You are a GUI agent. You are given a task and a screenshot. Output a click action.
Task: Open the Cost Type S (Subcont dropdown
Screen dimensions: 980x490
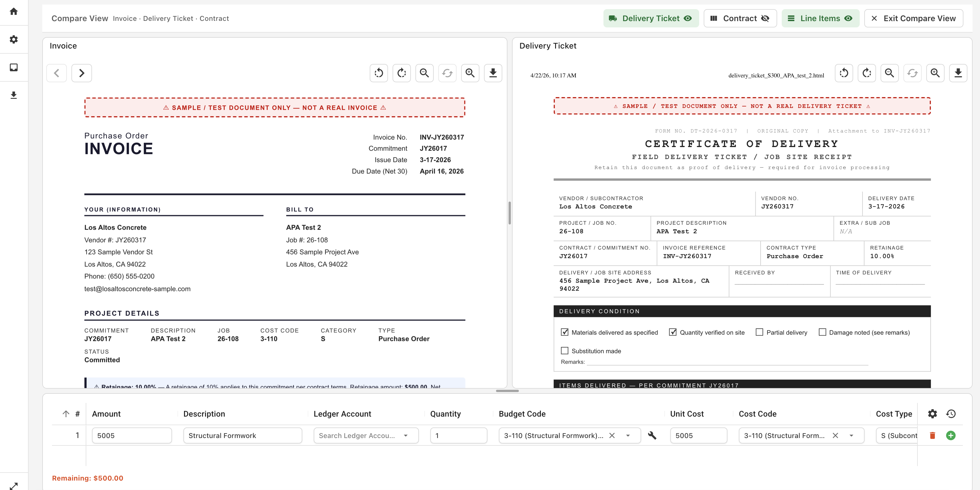point(897,436)
